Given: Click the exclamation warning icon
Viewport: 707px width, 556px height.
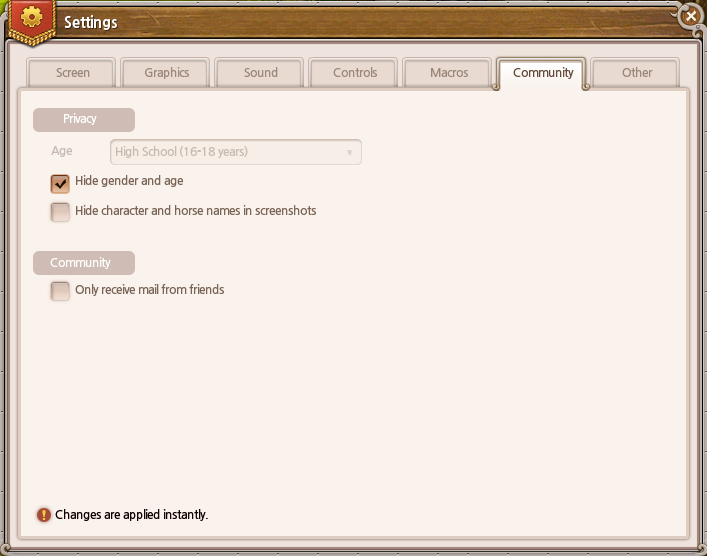Looking at the screenshot, I should coord(44,515).
